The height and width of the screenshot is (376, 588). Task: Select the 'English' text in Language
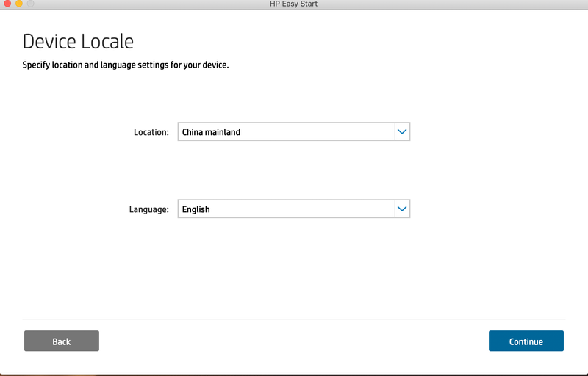point(196,210)
